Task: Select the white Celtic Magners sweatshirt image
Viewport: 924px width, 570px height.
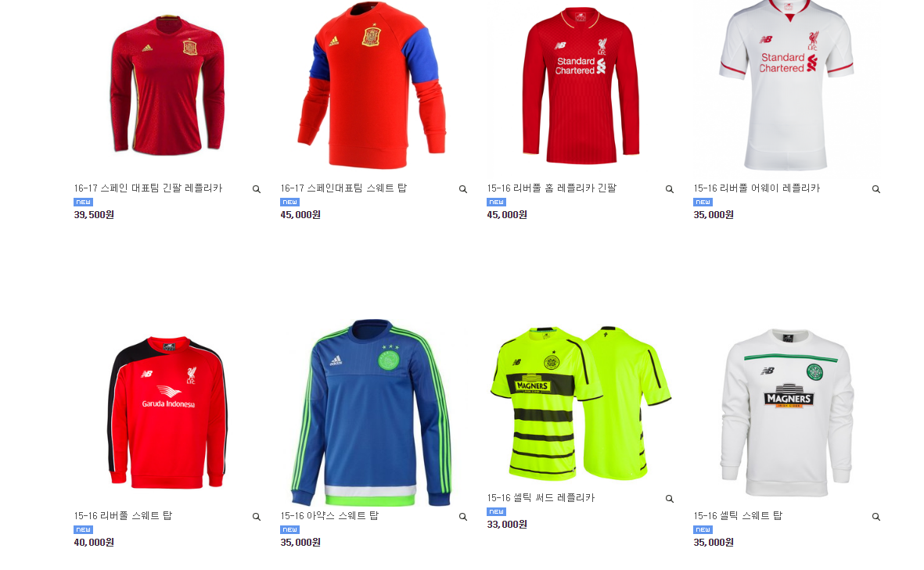Action: [787, 413]
